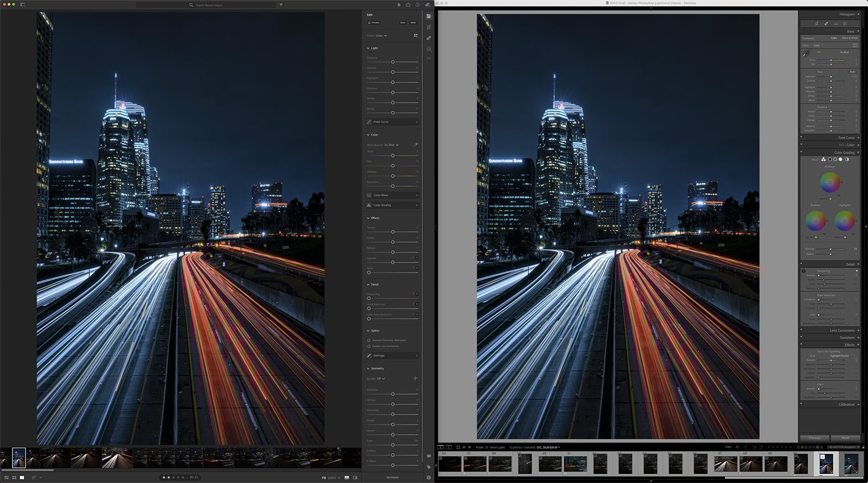The height and width of the screenshot is (483, 868).
Task: Open the Crop & Rotate tool icon
Action: (429, 27)
